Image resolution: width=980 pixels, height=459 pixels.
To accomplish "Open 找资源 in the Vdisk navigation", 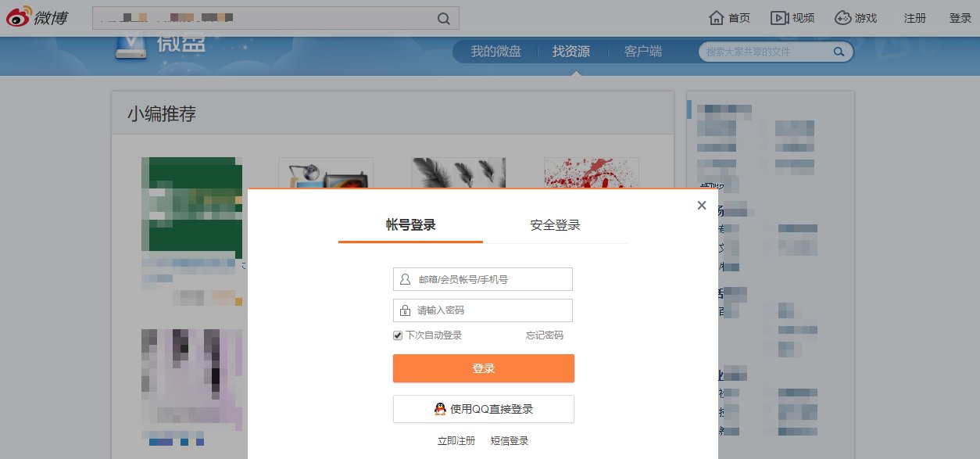I will pyautogui.click(x=570, y=51).
